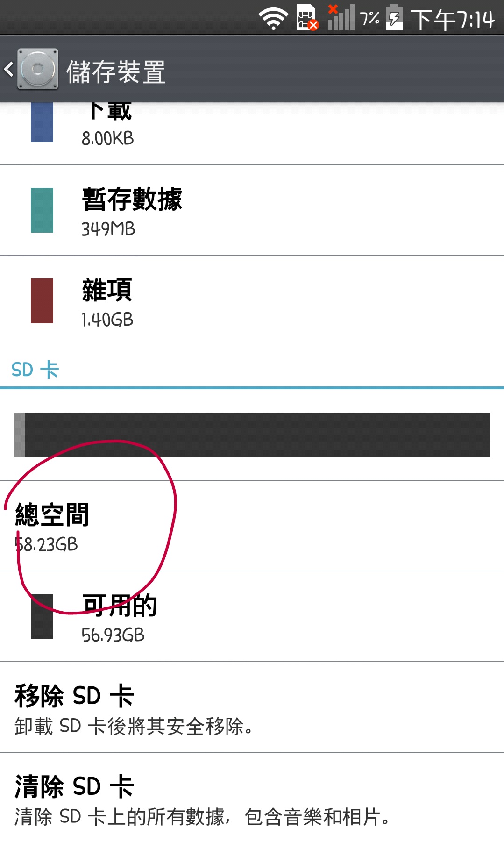The height and width of the screenshot is (842, 504).
Task: Tap the 總空間 58.23GB row
Action: [252, 526]
